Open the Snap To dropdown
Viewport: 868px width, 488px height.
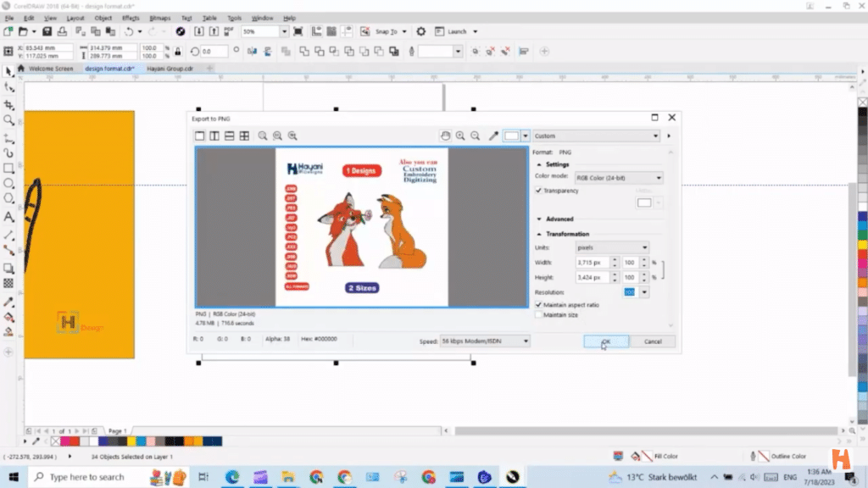pos(404,31)
